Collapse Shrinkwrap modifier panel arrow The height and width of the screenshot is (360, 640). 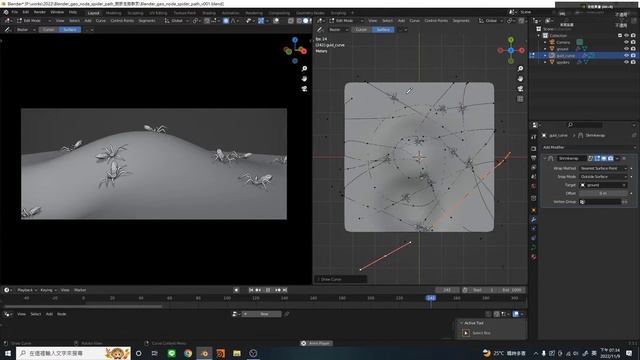point(544,158)
